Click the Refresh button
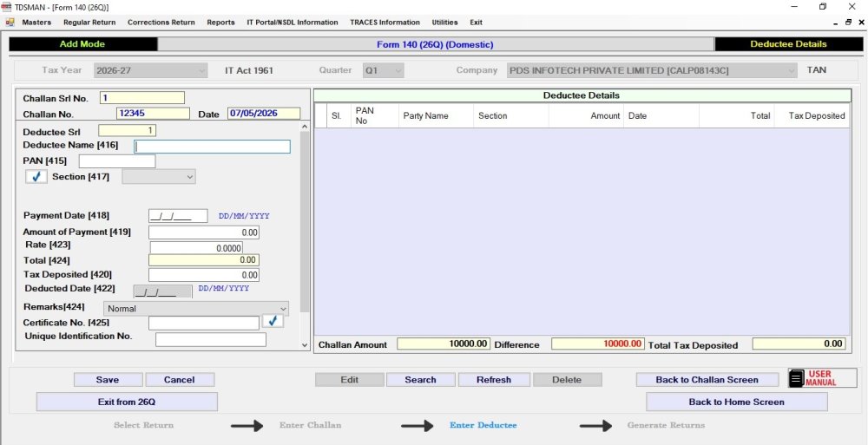The image size is (868, 445). (494, 380)
